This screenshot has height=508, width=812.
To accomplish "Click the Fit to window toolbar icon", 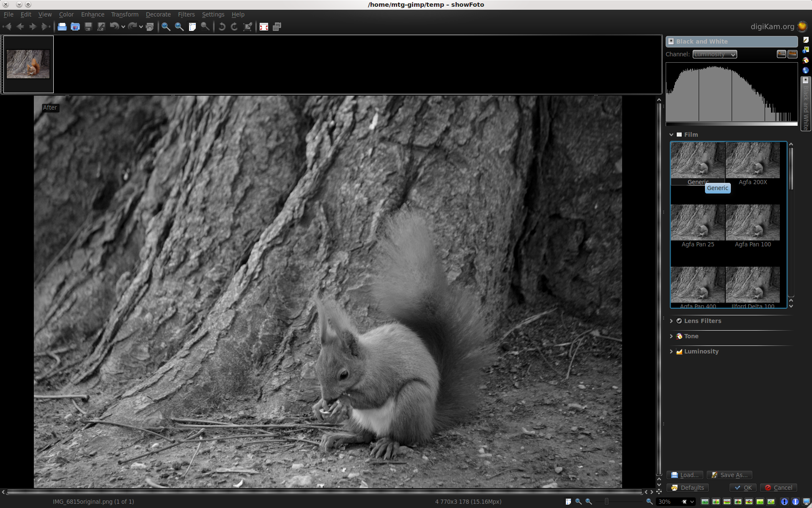I will click(192, 27).
